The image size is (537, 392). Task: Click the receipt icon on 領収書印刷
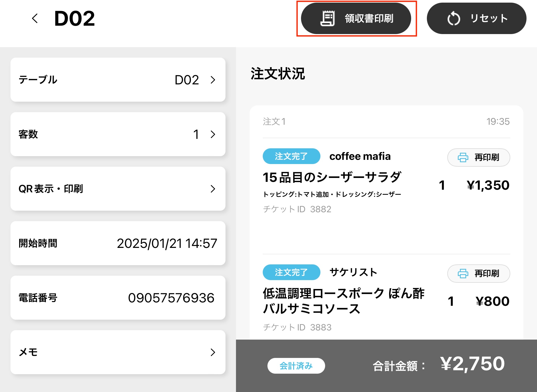click(x=327, y=18)
